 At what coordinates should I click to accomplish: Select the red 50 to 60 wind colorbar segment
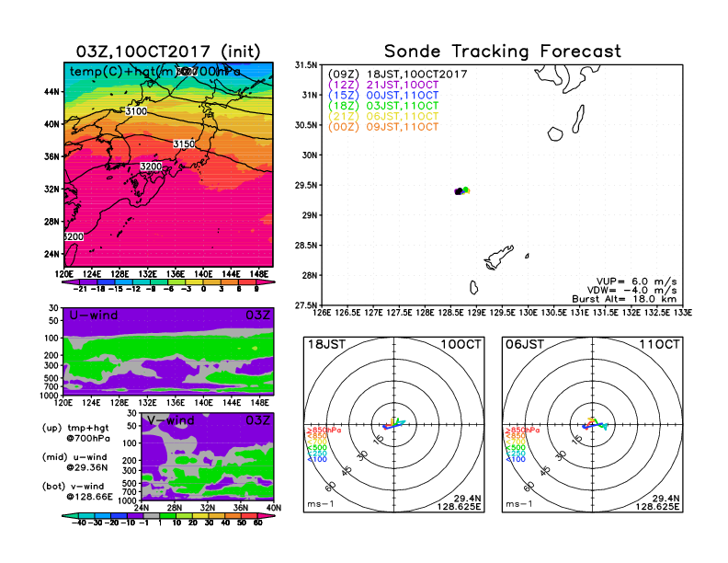pyautogui.click(x=249, y=515)
